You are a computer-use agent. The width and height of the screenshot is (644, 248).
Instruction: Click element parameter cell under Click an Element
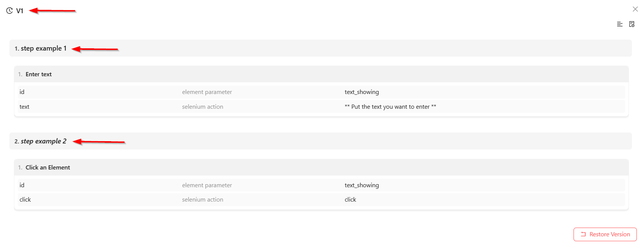pyautogui.click(x=207, y=185)
